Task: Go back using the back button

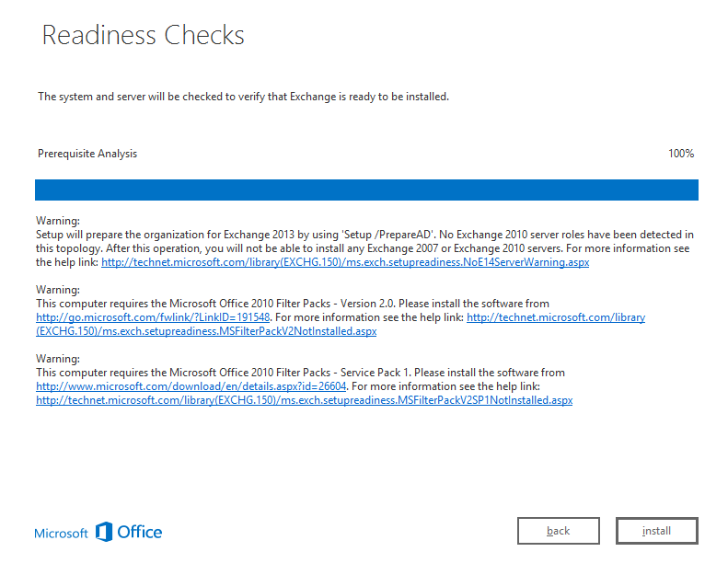Action: pos(558,531)
